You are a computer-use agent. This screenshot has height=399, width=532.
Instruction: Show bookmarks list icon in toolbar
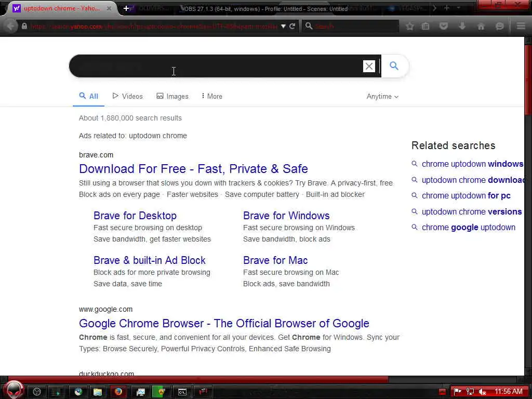(x=425, y=26)
